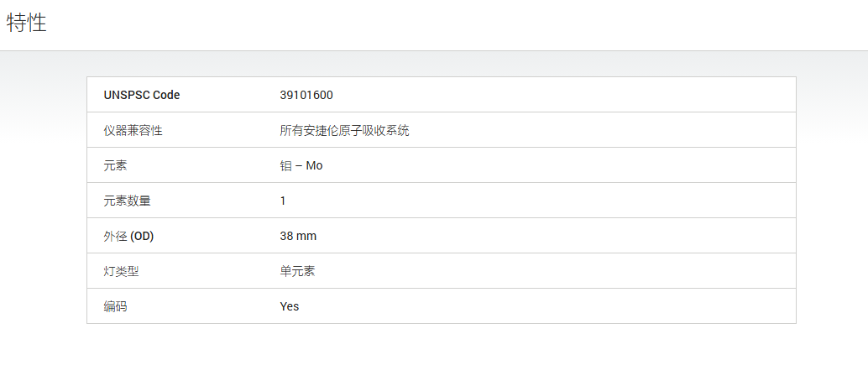Viewport: 868px width, 381px height.
Task: Select the 单元素 lamp type value
Action: click(x=298, y=271)
